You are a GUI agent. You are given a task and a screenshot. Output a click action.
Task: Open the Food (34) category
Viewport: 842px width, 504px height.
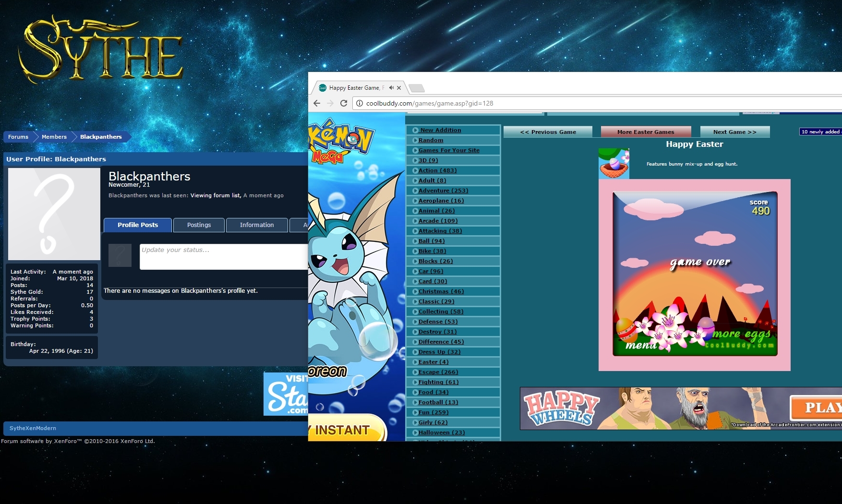point(433,392)
